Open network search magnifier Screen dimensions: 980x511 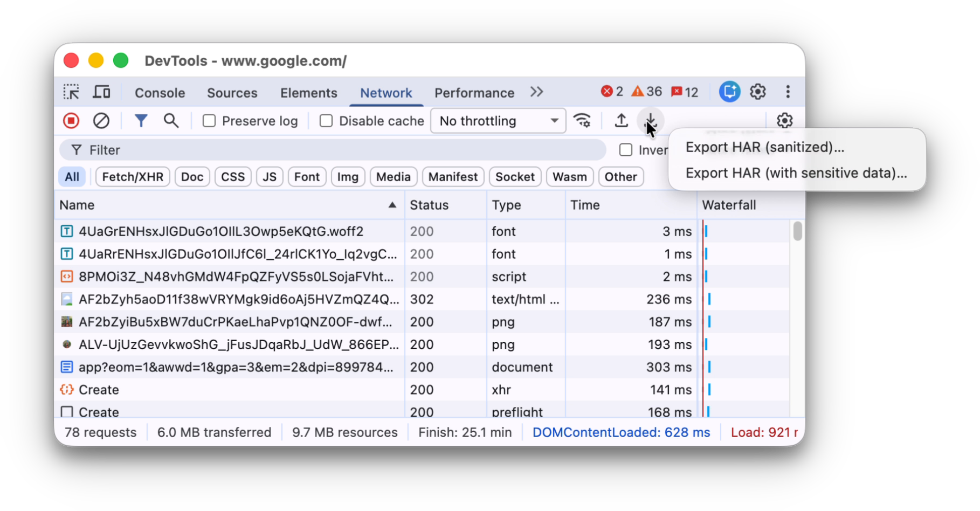click(x=171, y=121)
